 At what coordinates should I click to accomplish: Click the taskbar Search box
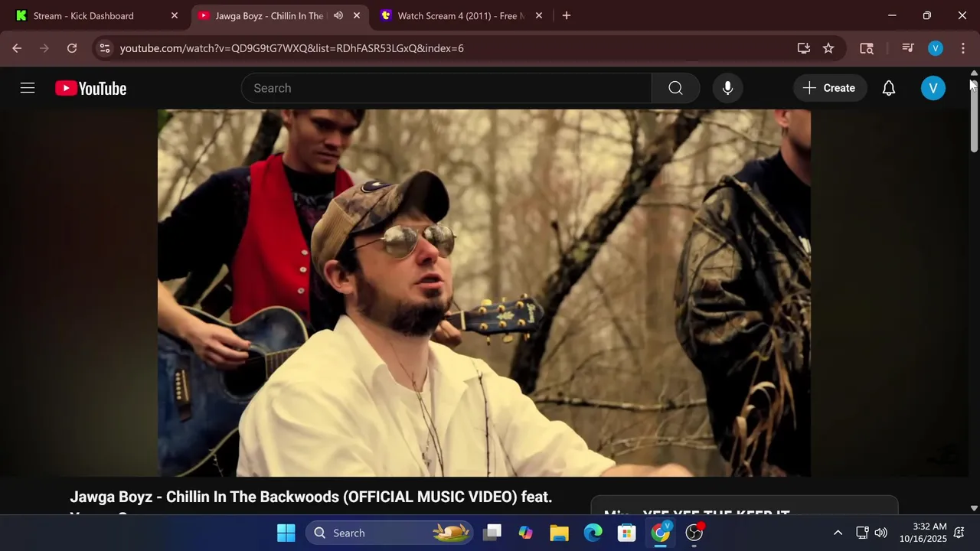pos(390,533)
